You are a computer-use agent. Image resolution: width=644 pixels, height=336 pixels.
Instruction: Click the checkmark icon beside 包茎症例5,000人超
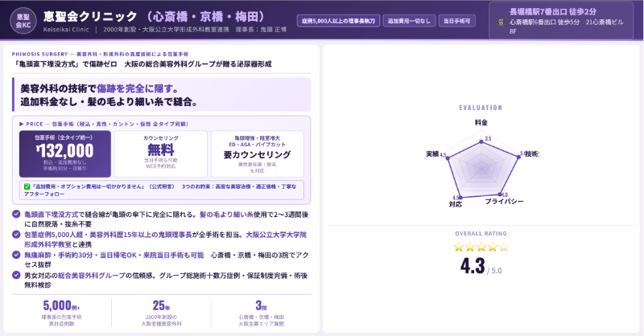click(17, 234)
